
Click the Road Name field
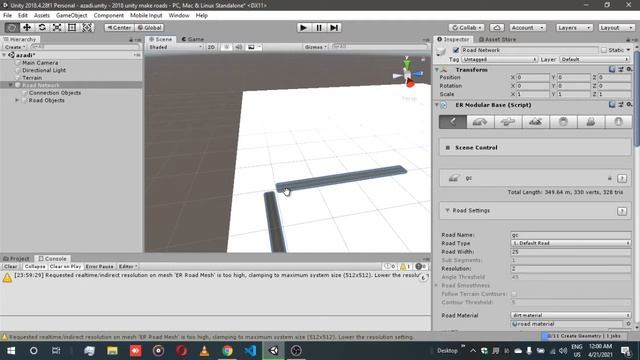point(571,235)
